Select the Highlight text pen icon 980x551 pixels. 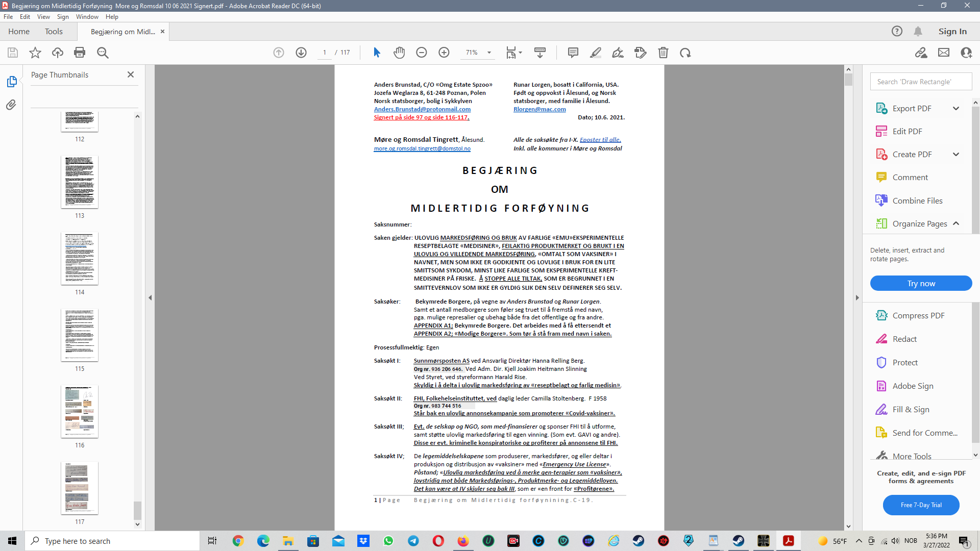point(596,53)
